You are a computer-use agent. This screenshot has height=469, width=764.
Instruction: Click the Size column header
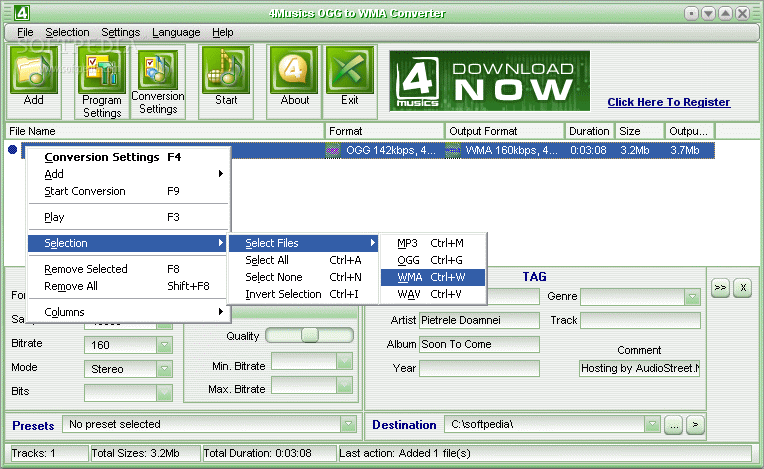639,131
